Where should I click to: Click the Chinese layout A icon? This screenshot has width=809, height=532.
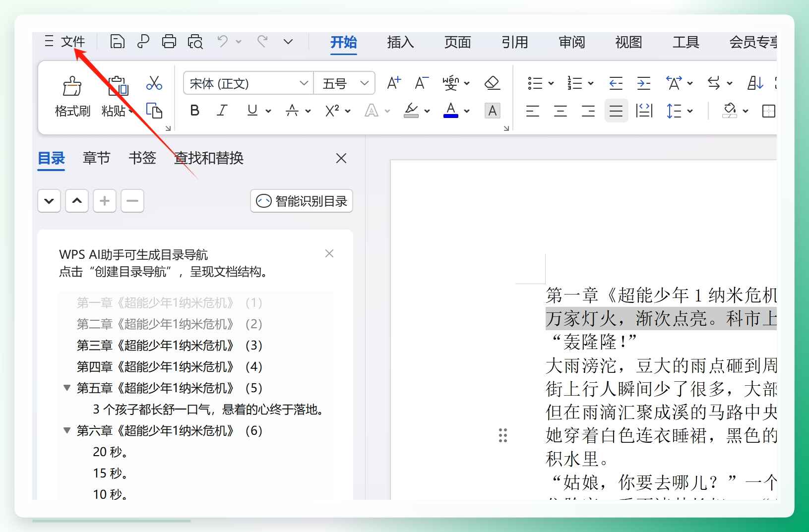click(674, 83)
